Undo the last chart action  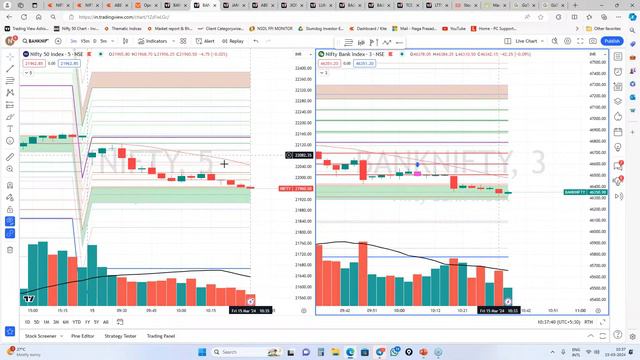pos(256,41)
